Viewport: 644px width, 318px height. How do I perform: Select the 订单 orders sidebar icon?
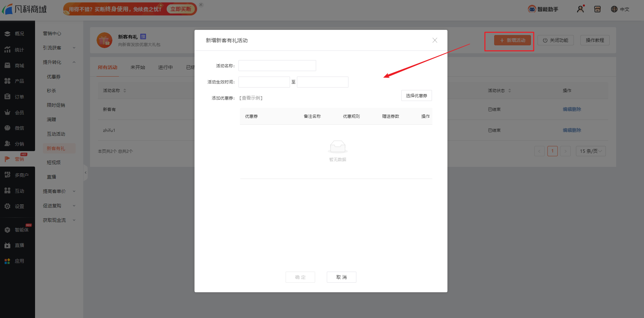click(7, 97)
